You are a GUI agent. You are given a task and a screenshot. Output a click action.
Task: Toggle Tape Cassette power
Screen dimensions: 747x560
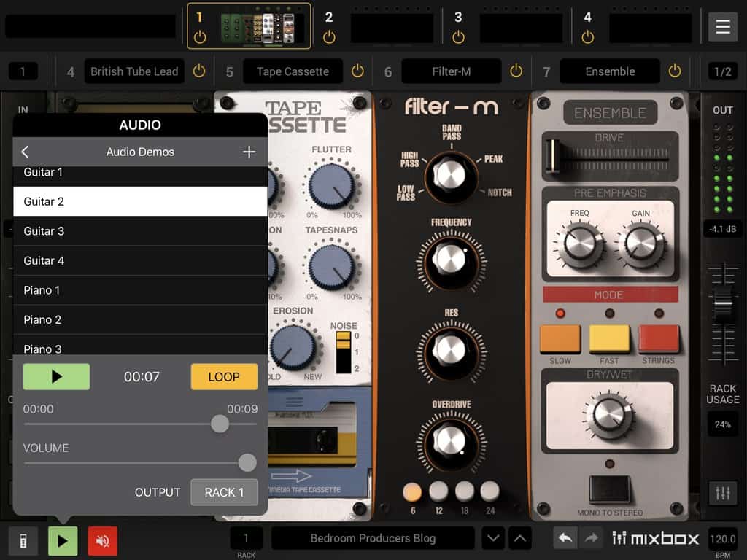[x=357, y=71]
